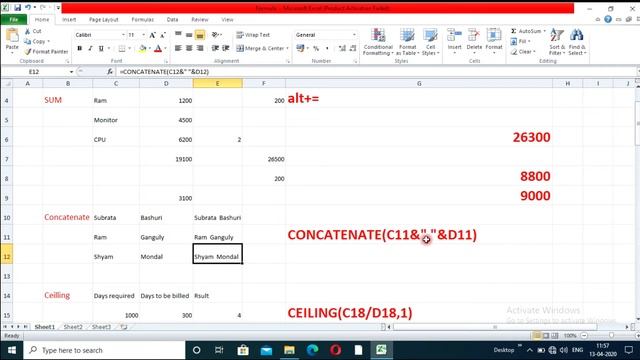This screenshot has height=360, width=640.
Task: Toggle Italic formatting
Action: click(x=90, y=49)
